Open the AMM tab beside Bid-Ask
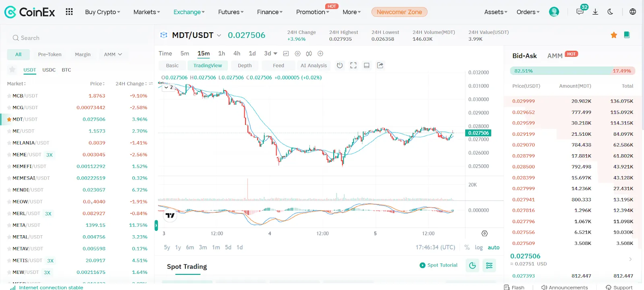The width and height of the screenshot is (644, 290). point(555,56)
